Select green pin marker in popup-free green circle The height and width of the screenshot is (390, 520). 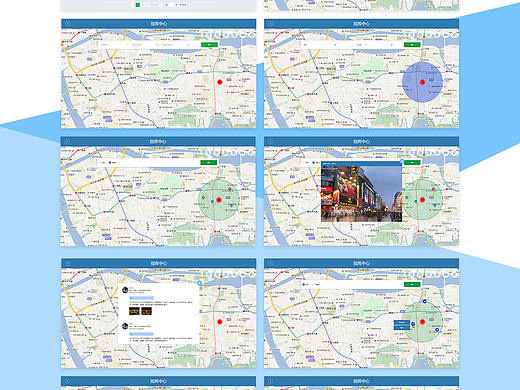tap(203, 198)
